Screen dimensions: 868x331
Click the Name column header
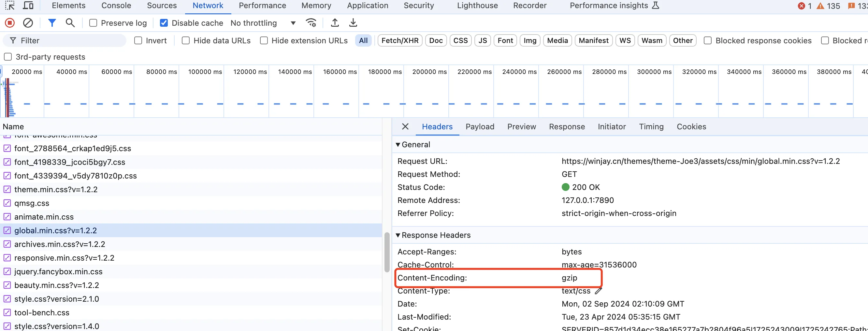point(191,126)
